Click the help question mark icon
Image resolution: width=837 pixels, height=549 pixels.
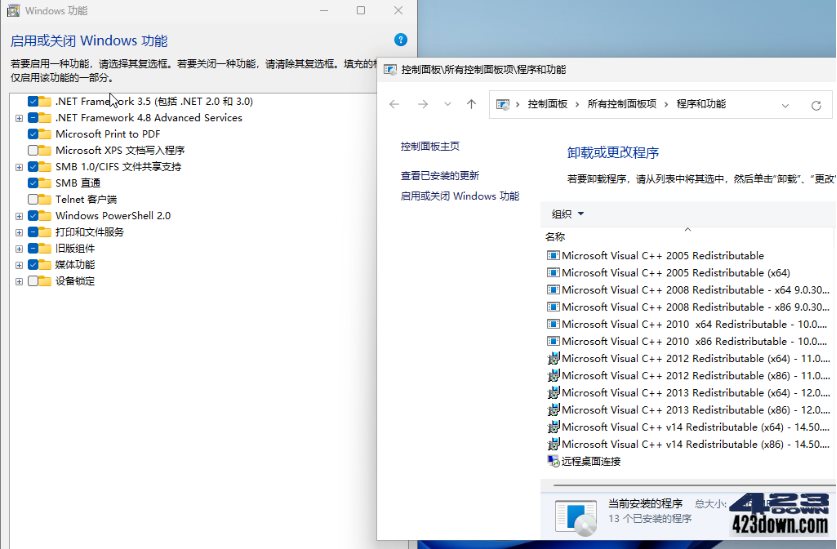400,40
